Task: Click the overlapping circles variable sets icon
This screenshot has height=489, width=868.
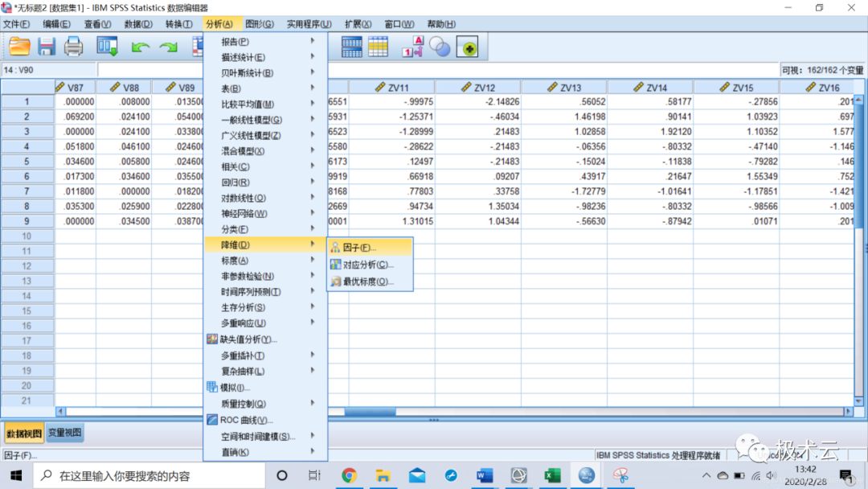Action: click(440, 47)
